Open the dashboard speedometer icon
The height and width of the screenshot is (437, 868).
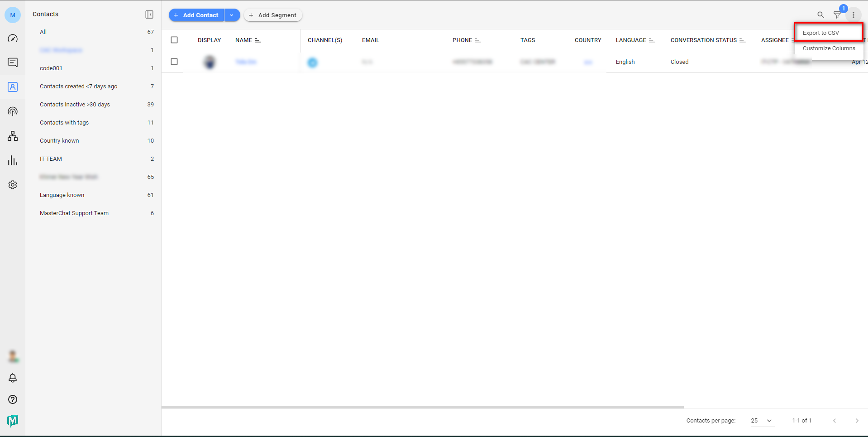13,38
